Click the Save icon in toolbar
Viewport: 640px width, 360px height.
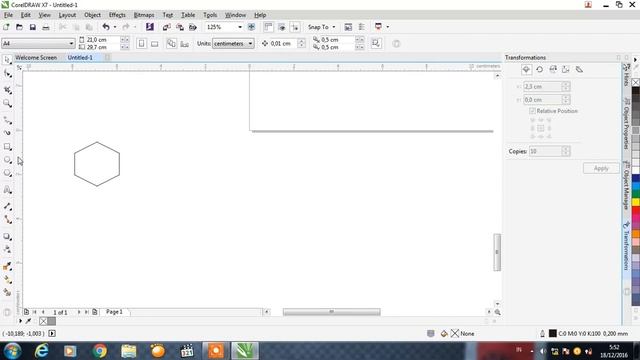click(x=33, y=27)
